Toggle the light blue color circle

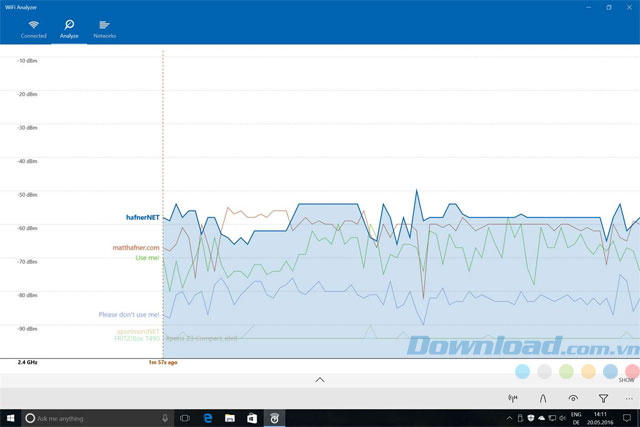(x=522, y=371)
